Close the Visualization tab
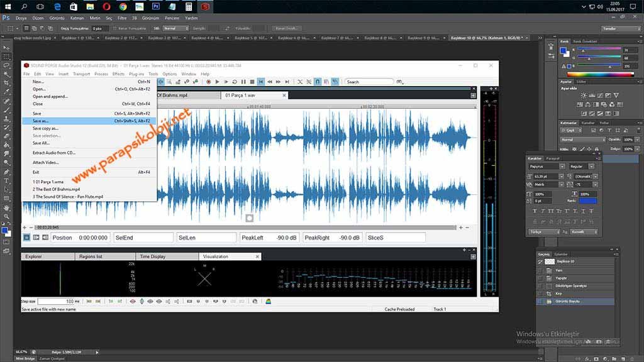 [x=257, y=256]
